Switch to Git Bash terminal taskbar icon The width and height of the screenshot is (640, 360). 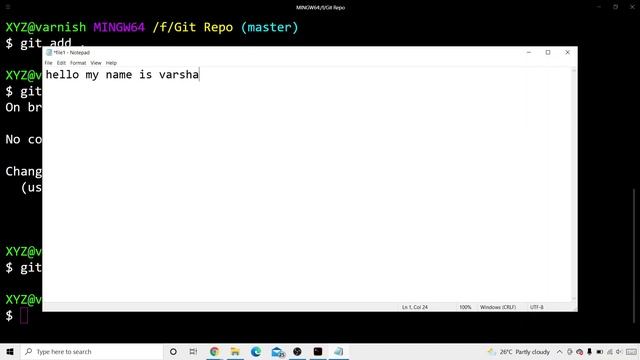[x=318, y=351]
